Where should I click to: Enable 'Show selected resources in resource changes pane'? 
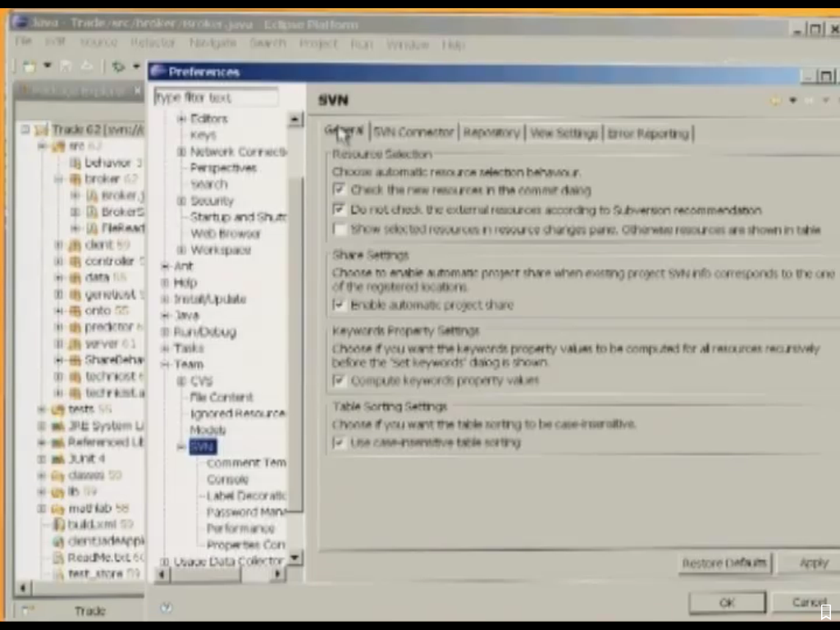click(339, 230)
